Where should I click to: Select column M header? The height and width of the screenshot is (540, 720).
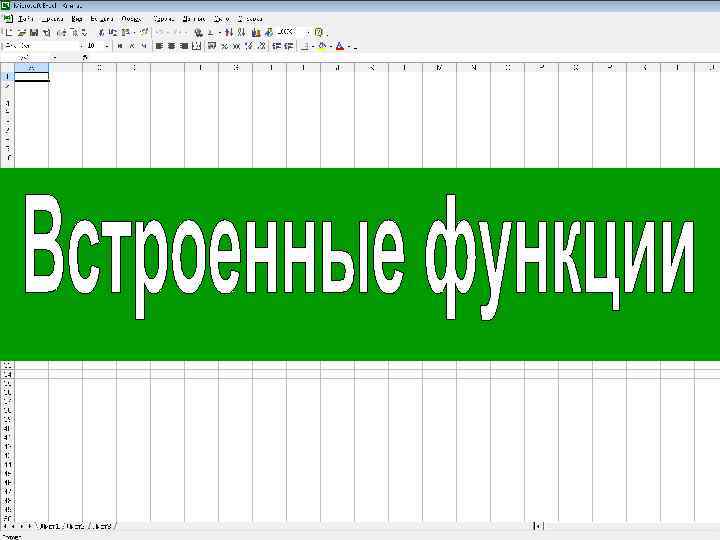[x=439, y=68]
